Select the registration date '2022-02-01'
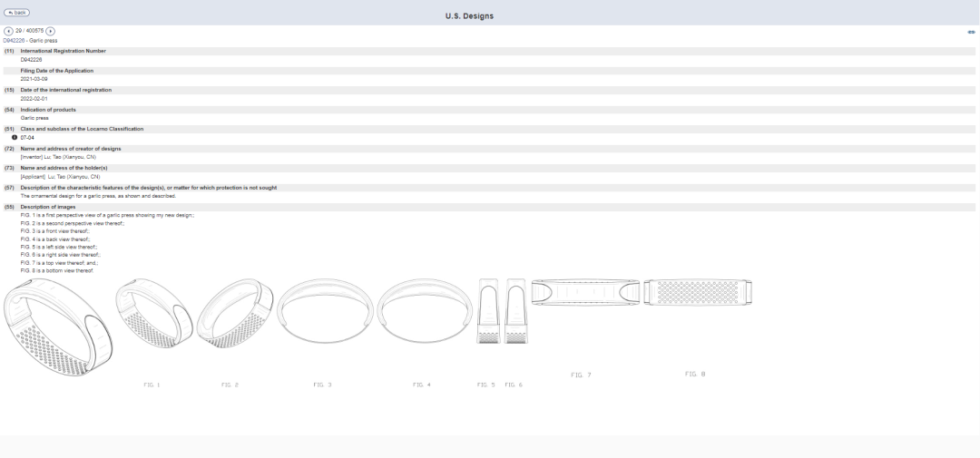 34,99
